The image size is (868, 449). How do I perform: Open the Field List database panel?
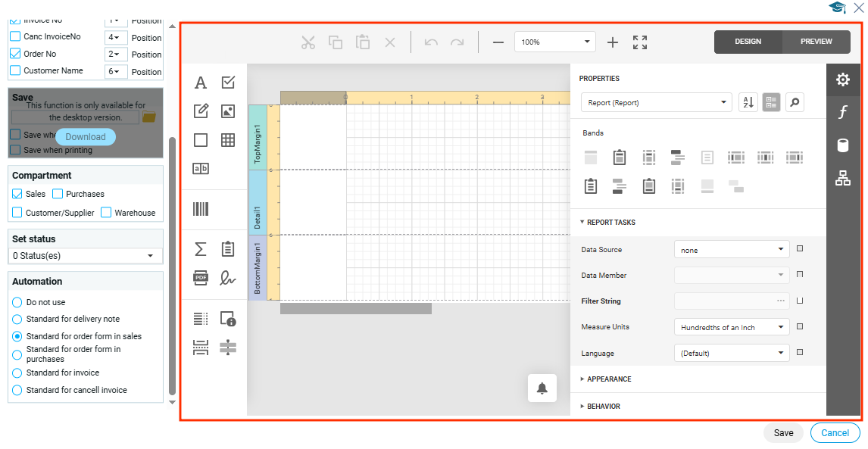(842, 145)
